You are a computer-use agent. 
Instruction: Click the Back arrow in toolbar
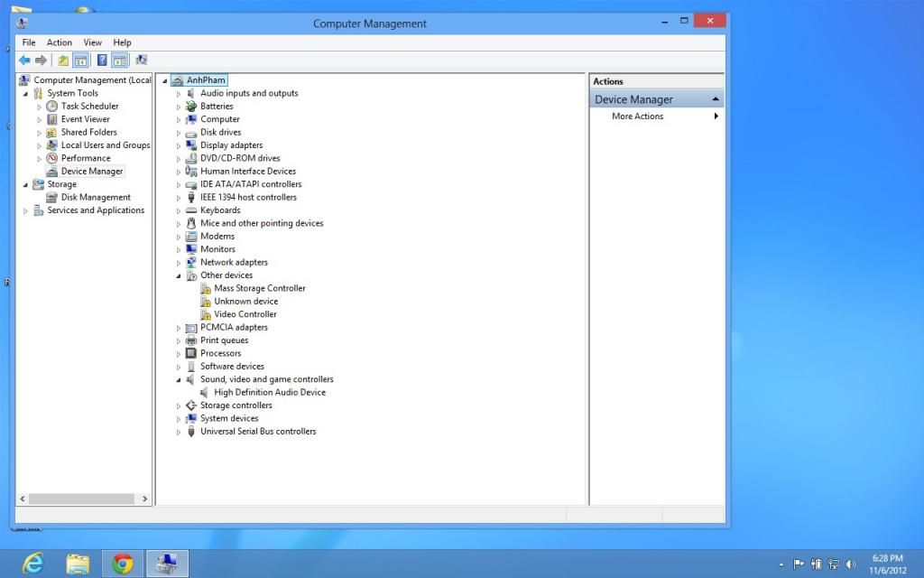(24, 61)
